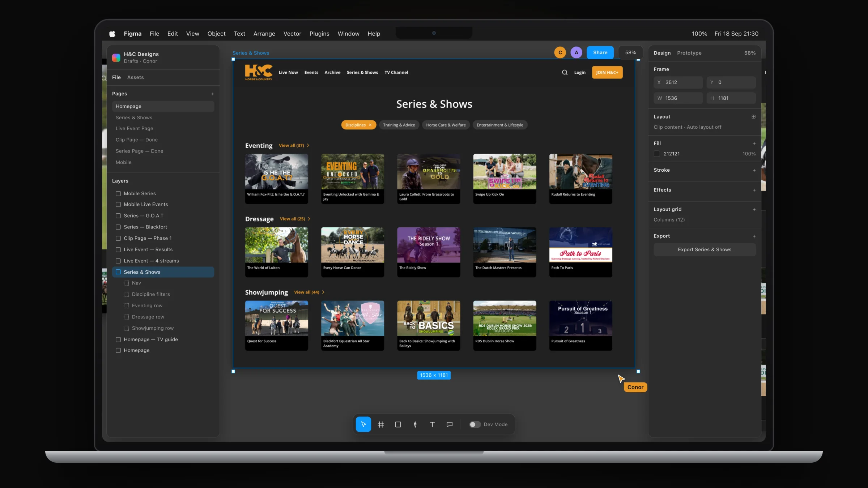Open the Apple menu
Image resolution: width=868 pixels, height=488 pixels.
pos(112,34)
